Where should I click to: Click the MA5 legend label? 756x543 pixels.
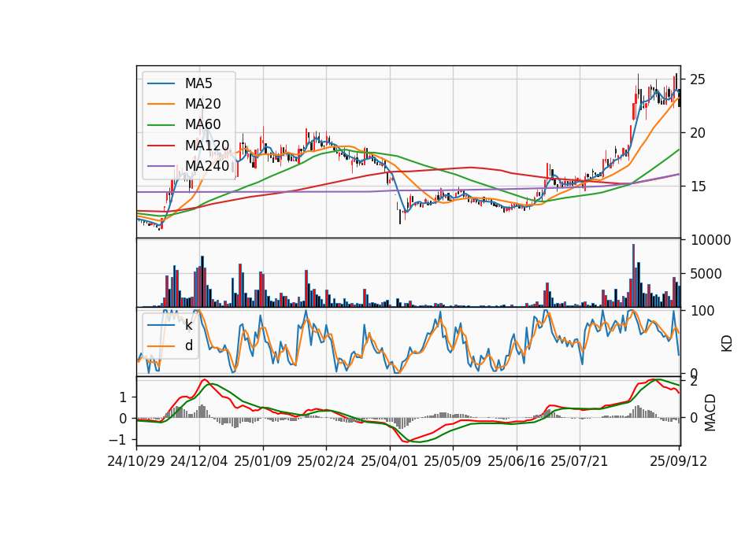pyautogui.click(x=198, y=83)
